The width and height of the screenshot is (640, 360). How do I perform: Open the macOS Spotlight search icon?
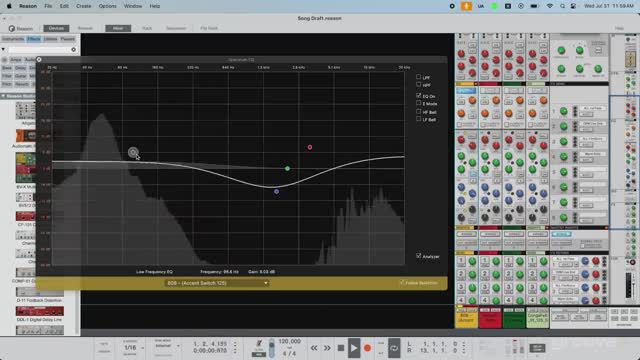[x=562, y=6]
